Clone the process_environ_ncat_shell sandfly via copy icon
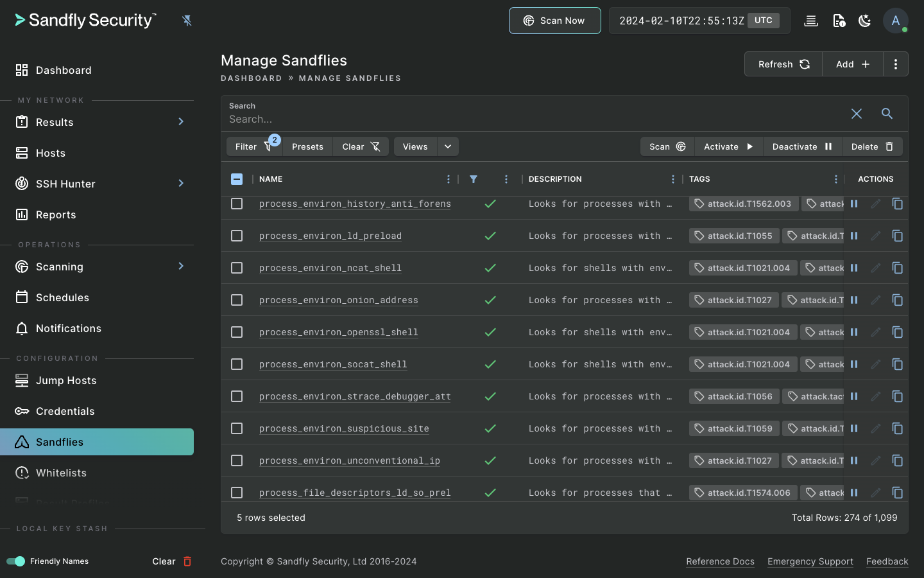 [898, 268]
